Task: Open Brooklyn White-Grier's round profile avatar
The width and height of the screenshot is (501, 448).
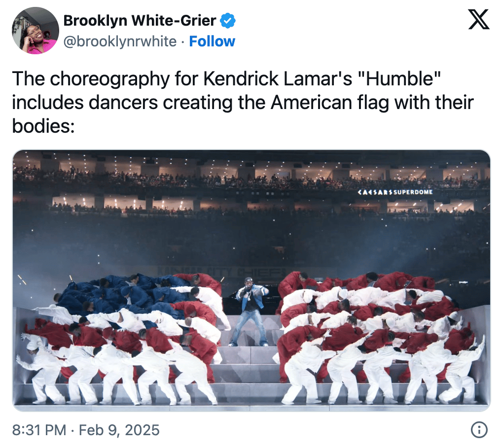Action: point(36,31)
